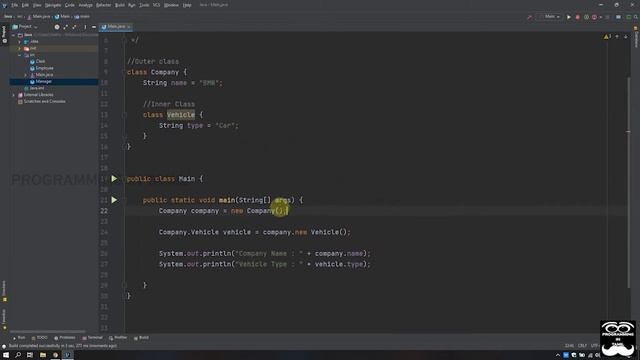Viewport: 640px width, 360px height.
Task: Open the TODO tool window tab
Action: (x=40, y=338)
